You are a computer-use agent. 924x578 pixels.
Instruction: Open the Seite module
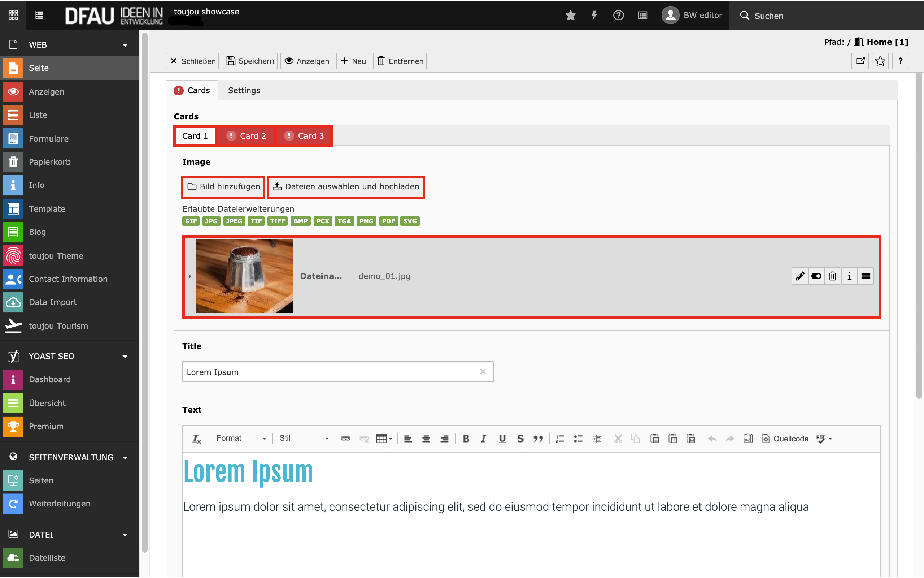(70, 68)
